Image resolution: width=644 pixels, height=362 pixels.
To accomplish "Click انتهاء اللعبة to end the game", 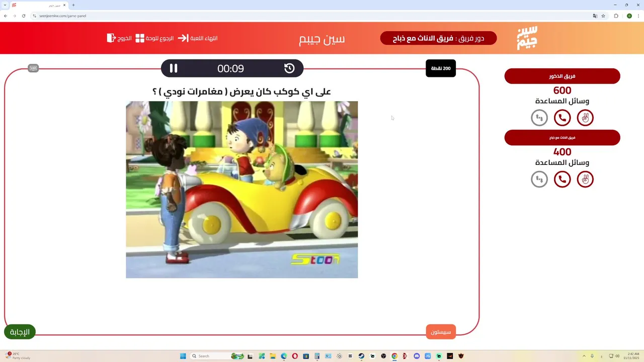I will coord(198,38).
